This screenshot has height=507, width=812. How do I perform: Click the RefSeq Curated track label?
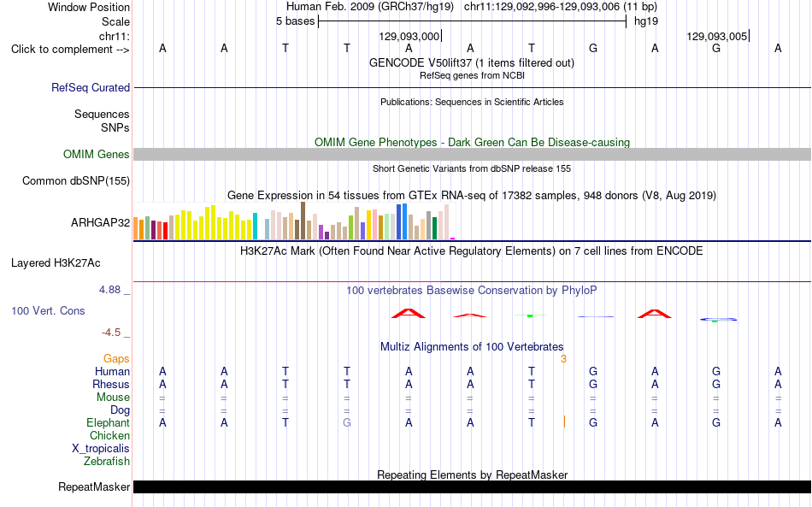coord(90,87)
